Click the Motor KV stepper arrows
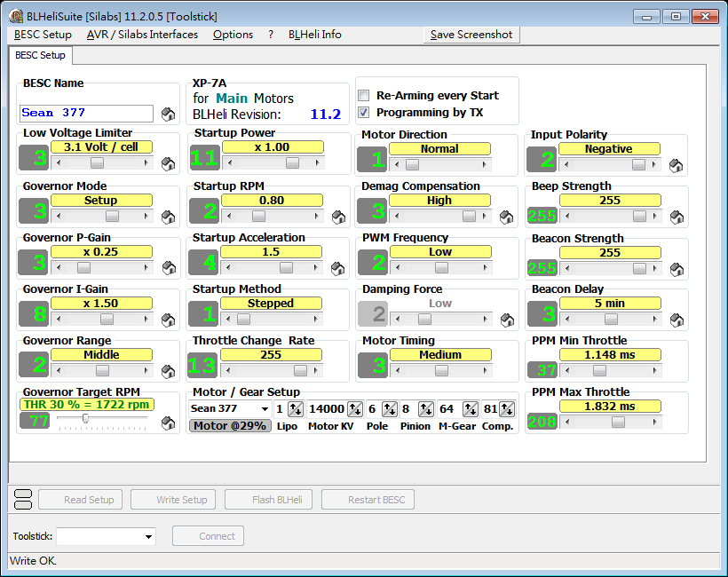This screenshot has height=577, width=728. pyautogui.click(x=355, y=409)
